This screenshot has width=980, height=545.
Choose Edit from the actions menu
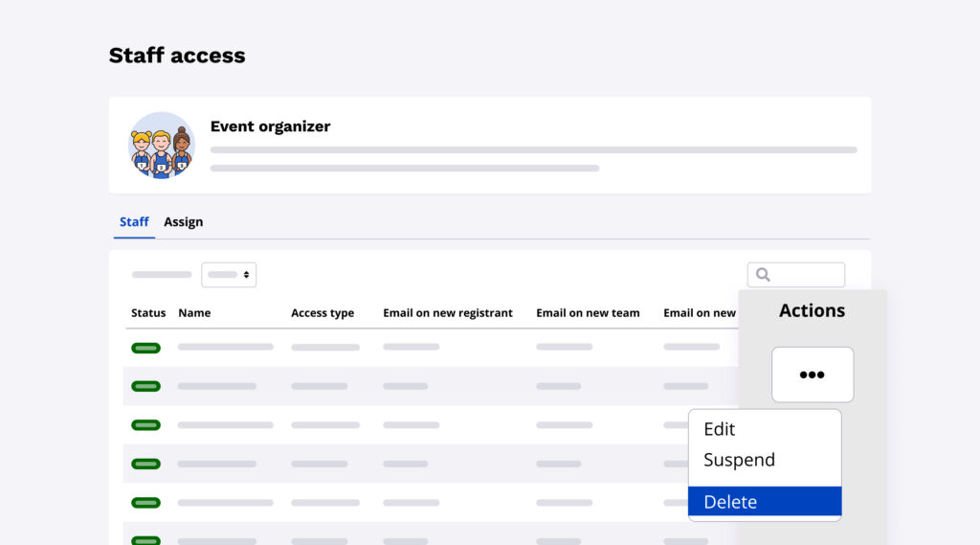[x=720, y=429]
